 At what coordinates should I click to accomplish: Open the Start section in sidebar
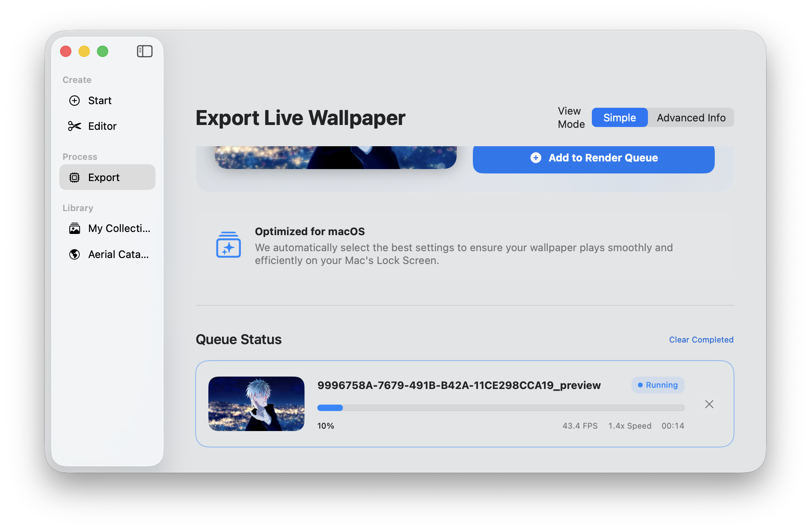tap(100, 101)
